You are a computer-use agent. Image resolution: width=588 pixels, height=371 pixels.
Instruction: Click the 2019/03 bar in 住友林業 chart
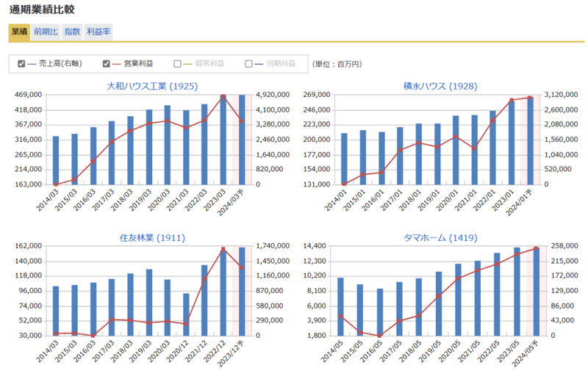149,303
